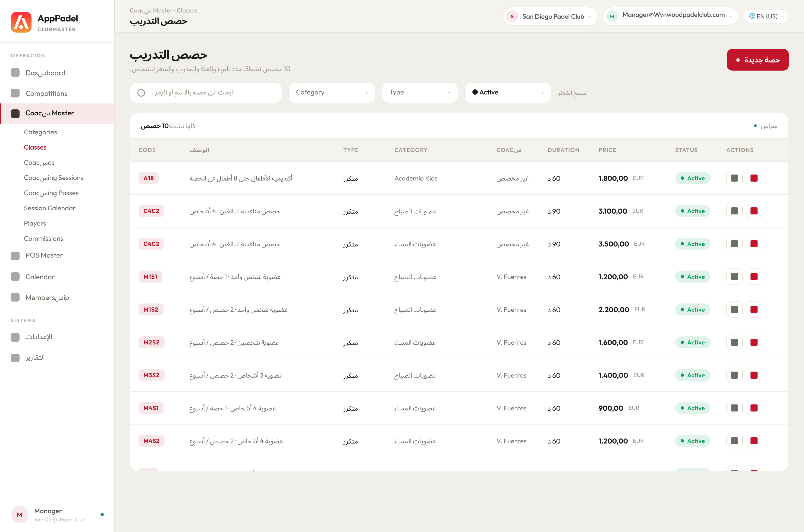Click the CATEGORY column header
The height and width of the screenshot is (532, 804).
click(x=411, y=150)
